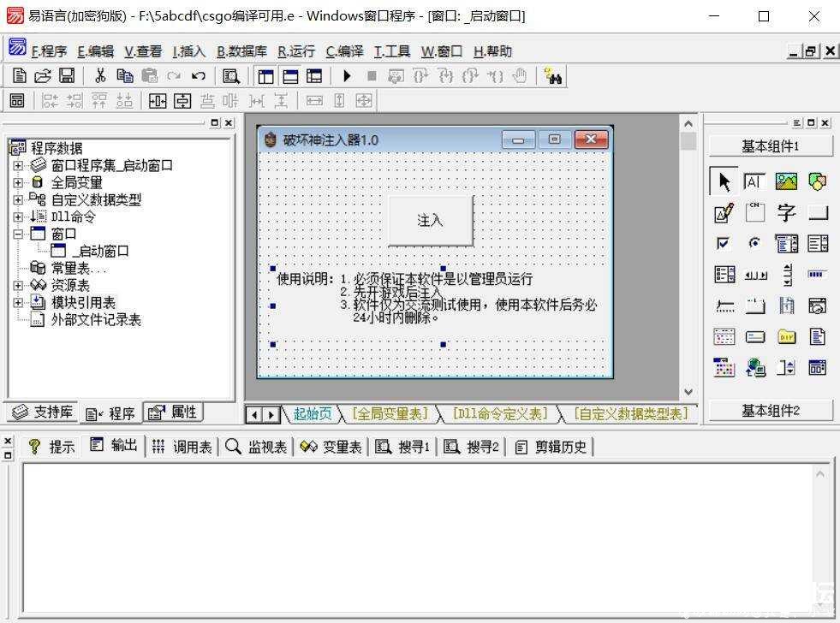Click the Copy toolbar icon
Screen dimensions: 840x623
pos(125,76)
